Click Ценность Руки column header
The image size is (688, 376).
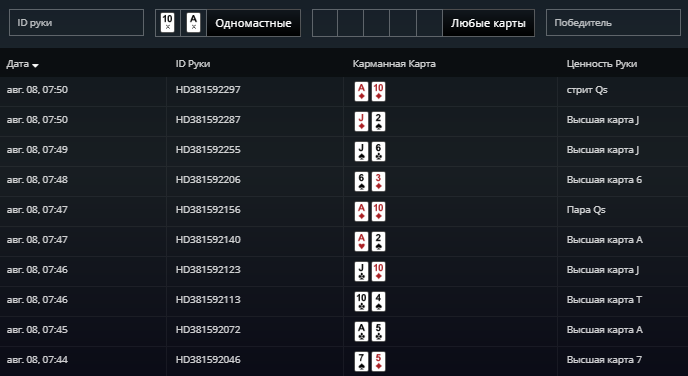coord(602,64)
